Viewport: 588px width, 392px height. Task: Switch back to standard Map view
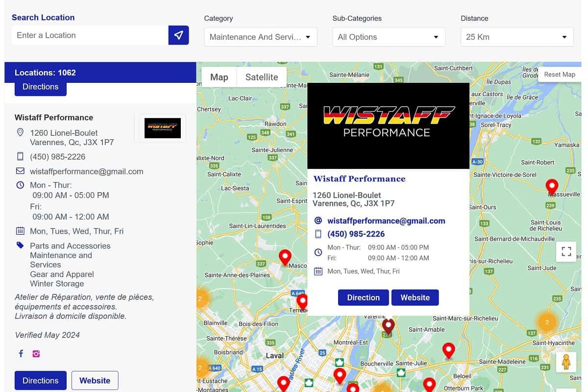219,77
